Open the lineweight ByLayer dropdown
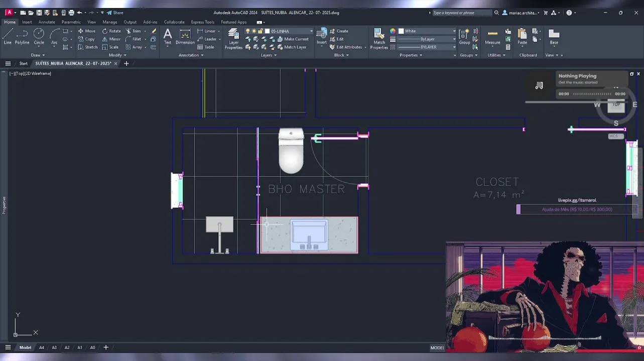This screenshot has height=361, width=644. [427, 39]
